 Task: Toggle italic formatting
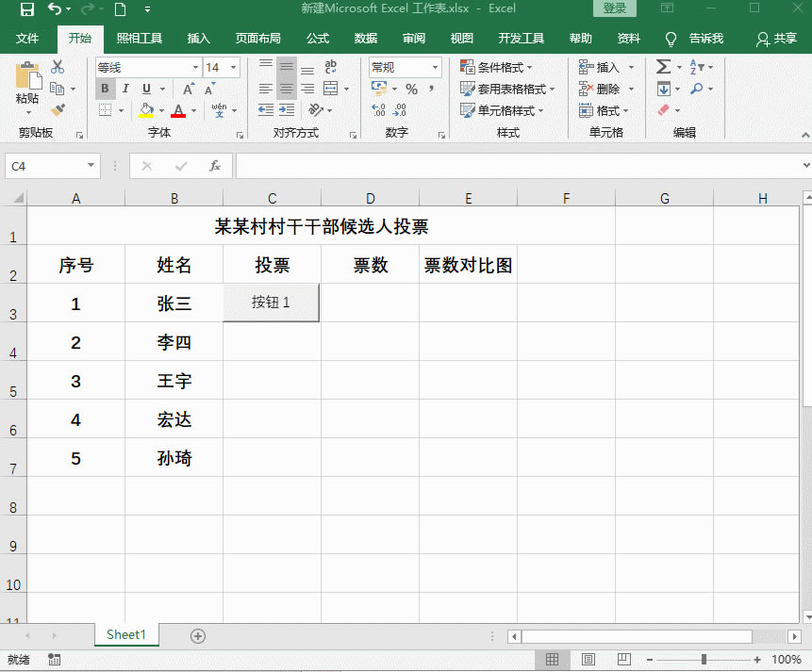(124, 88)
